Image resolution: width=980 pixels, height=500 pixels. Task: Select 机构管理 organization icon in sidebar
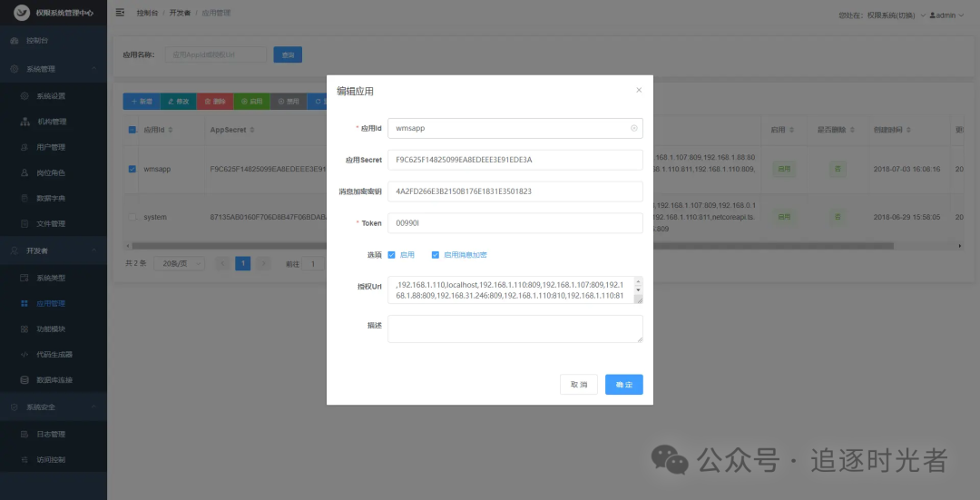pyautogui.click(x=24, y=122)
